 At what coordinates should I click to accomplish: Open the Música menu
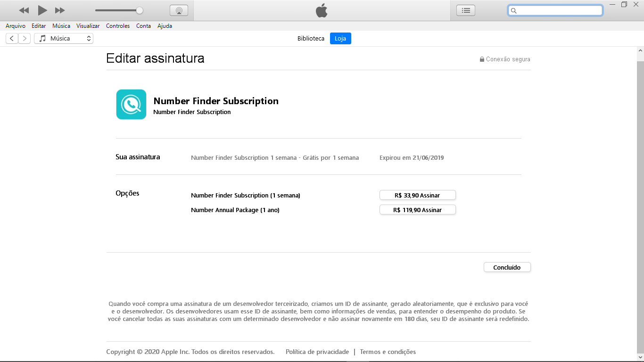(61, 26)
